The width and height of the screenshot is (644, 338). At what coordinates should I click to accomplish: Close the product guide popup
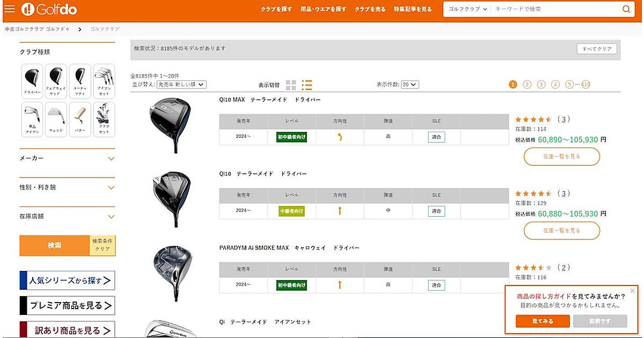point(632,291)
